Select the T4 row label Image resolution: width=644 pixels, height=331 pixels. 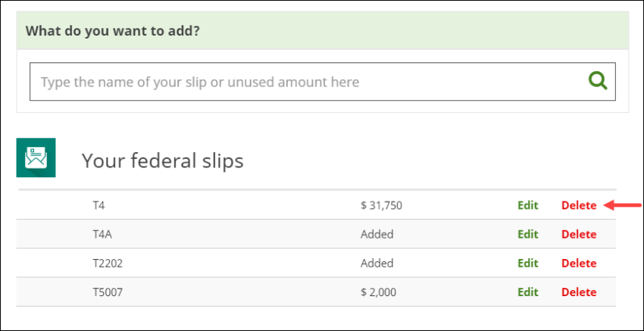click(x=98, y=205)
